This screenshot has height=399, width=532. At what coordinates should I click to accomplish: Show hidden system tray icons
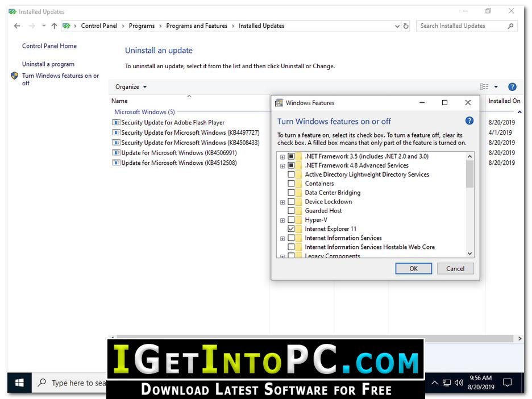pyautogui.click(x=434, y=383)
